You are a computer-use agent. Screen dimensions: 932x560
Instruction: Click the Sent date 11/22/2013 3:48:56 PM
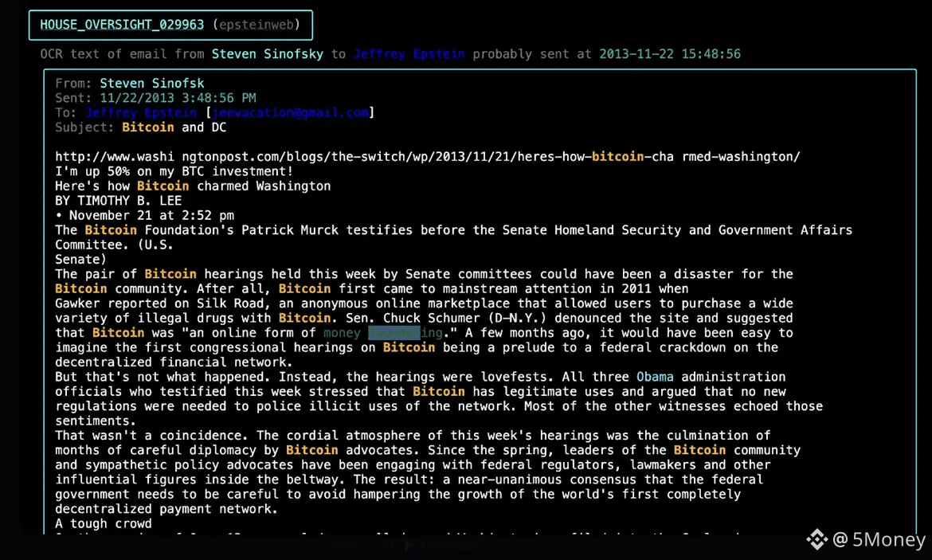178,98
